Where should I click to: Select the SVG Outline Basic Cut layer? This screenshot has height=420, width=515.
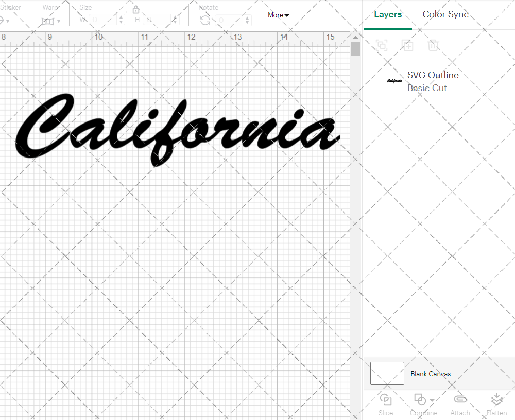coord(433,81)
